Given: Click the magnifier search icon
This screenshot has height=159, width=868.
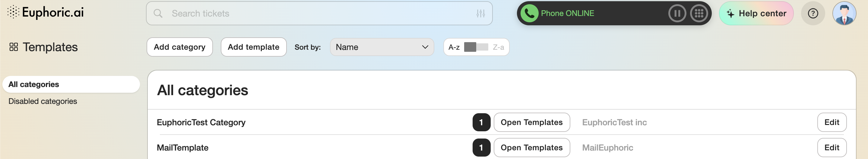Looking at the screenshot, I should pyautogui.click(x=158, y=14).
